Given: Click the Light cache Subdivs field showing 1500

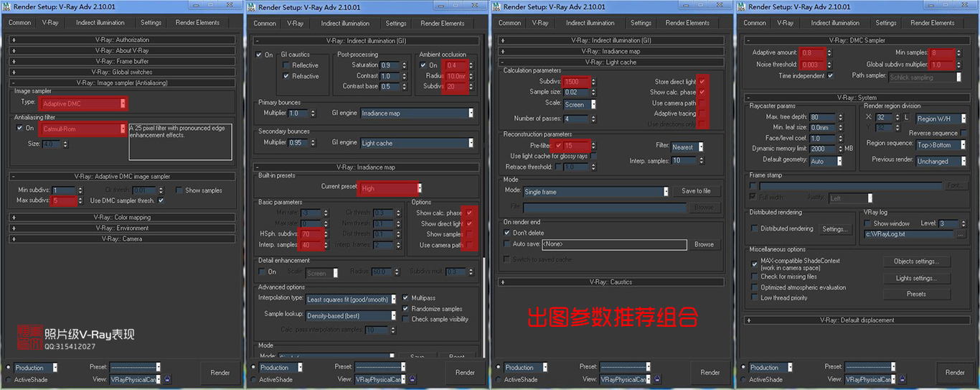Looking at the screenshot, I should 575,82.
